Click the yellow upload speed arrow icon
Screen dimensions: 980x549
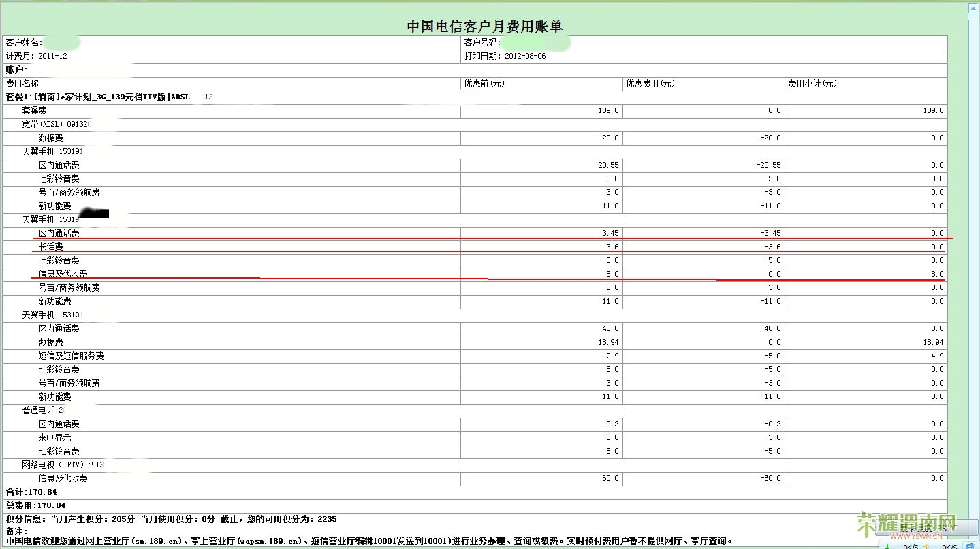926,546
